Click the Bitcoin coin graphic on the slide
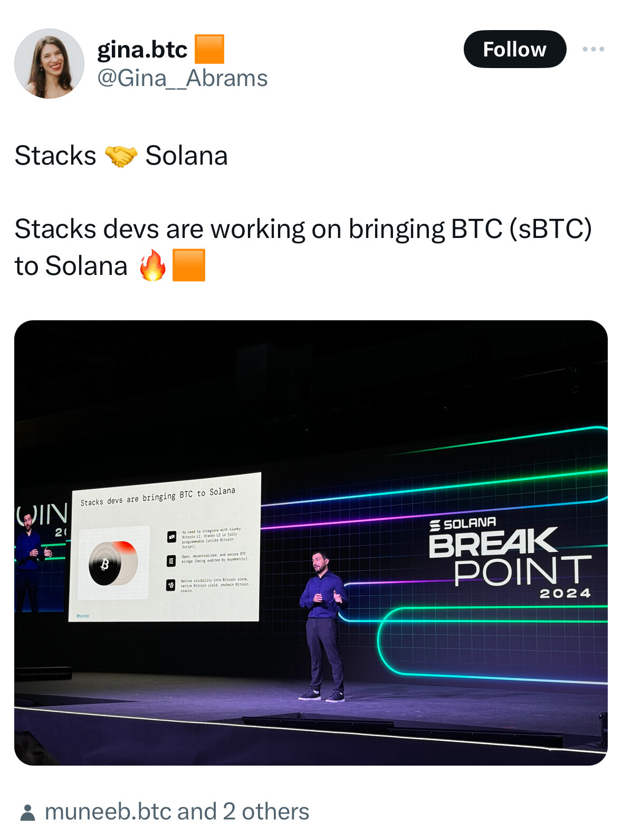 (x=112, y=564)
